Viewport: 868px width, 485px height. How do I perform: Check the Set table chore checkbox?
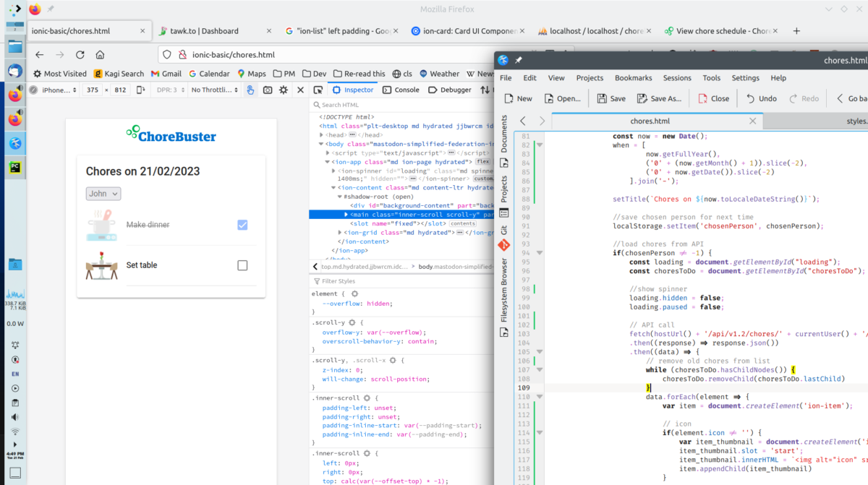242,265
